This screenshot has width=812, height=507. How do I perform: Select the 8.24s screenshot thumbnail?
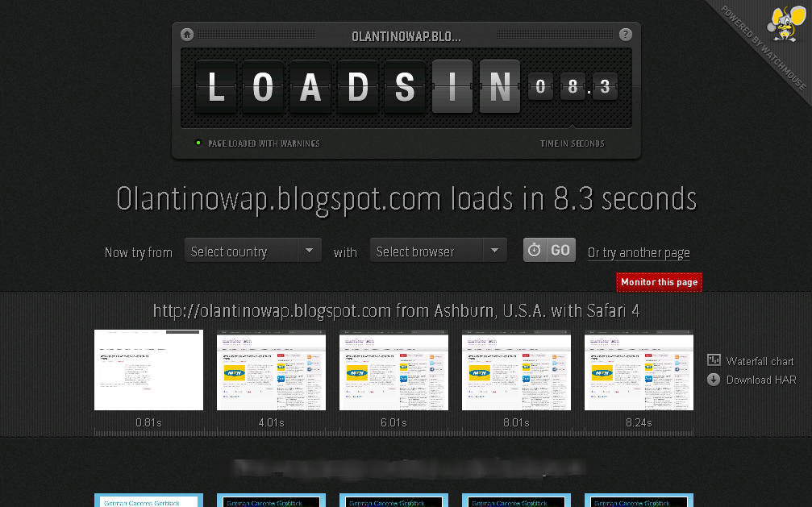[x=639, y=370]
